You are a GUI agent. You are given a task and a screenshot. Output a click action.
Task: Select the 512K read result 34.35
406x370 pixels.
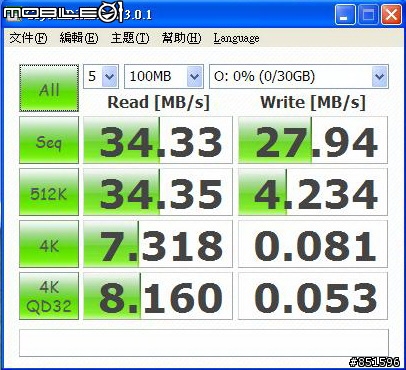click(x=158, y=192)
